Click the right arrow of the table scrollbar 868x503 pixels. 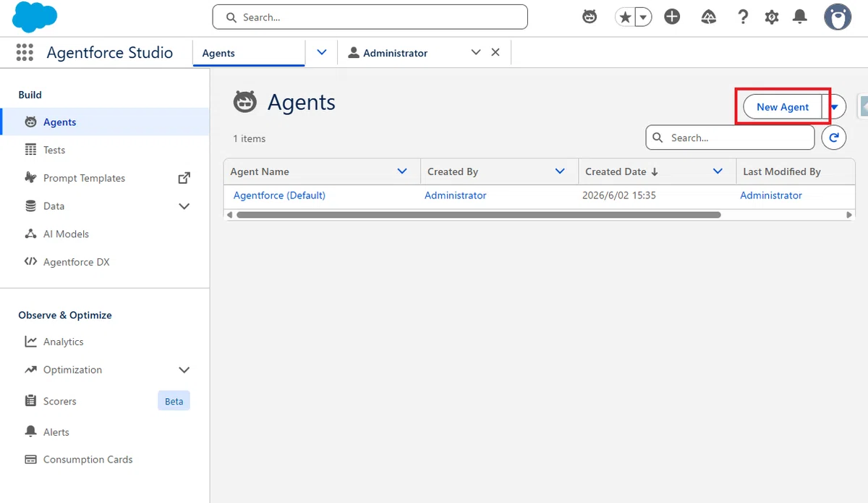[x=849, y=215]
